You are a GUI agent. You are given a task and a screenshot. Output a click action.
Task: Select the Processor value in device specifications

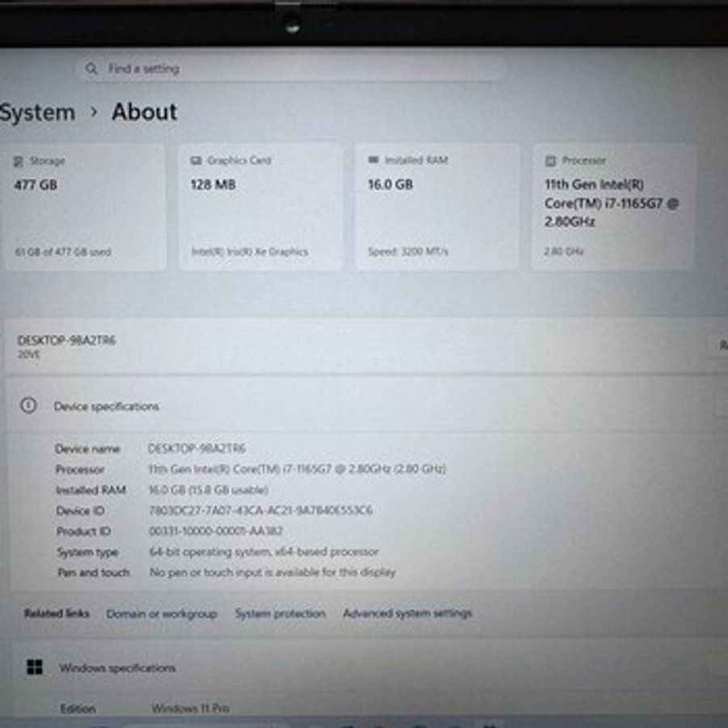(297, 469)
